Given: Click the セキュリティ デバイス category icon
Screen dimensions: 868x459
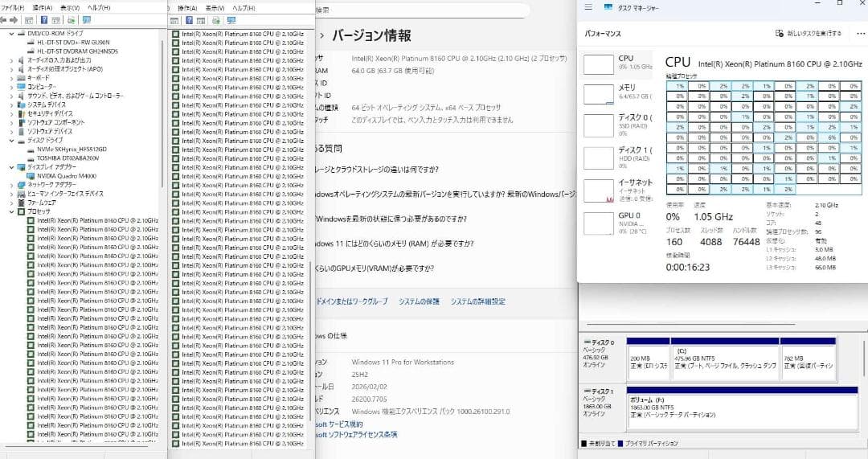Looking at the screenshot, I should 21,113.
